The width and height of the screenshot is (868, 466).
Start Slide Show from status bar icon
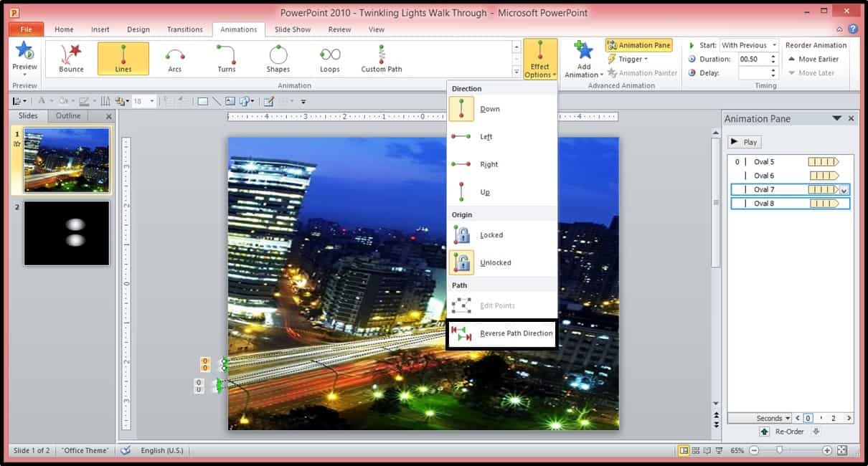[x=720, y=450]
